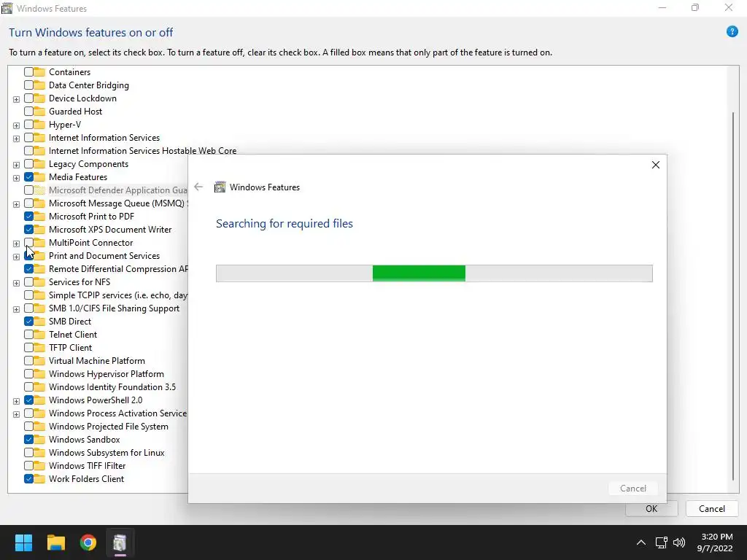Open network status tray icon
The image size is (747, 560).
[x=661, y=542]
